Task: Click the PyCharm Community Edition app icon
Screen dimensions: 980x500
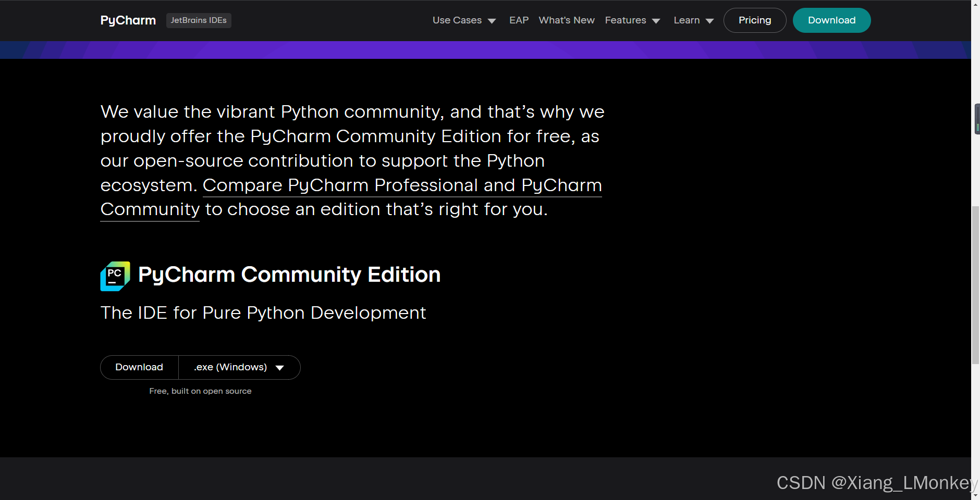Action: click(115, 276)
